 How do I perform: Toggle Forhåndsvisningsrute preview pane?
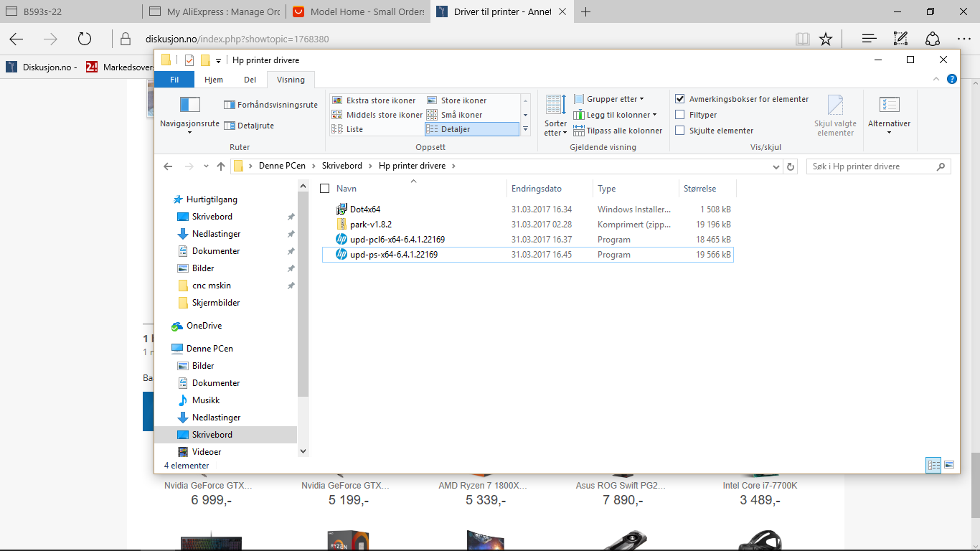click(270, 105)
